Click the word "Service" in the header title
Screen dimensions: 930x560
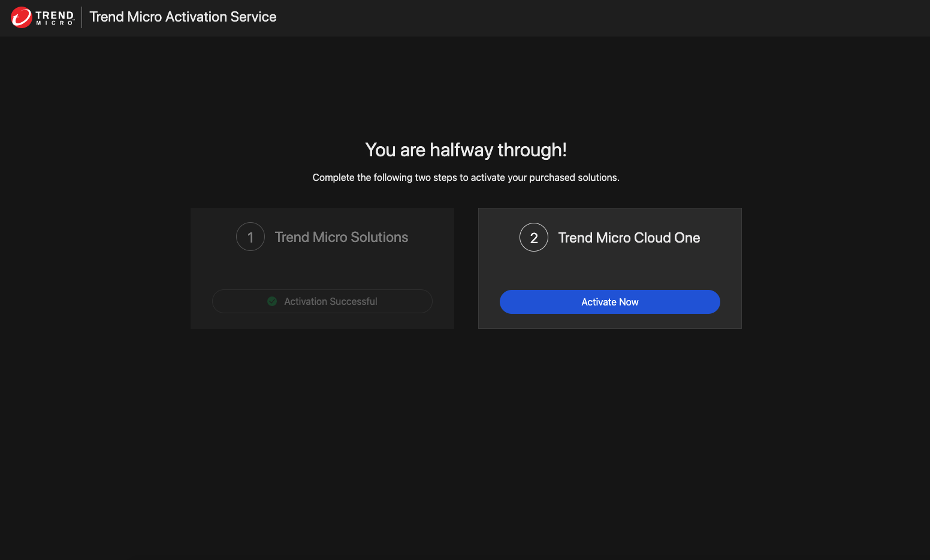253,17
